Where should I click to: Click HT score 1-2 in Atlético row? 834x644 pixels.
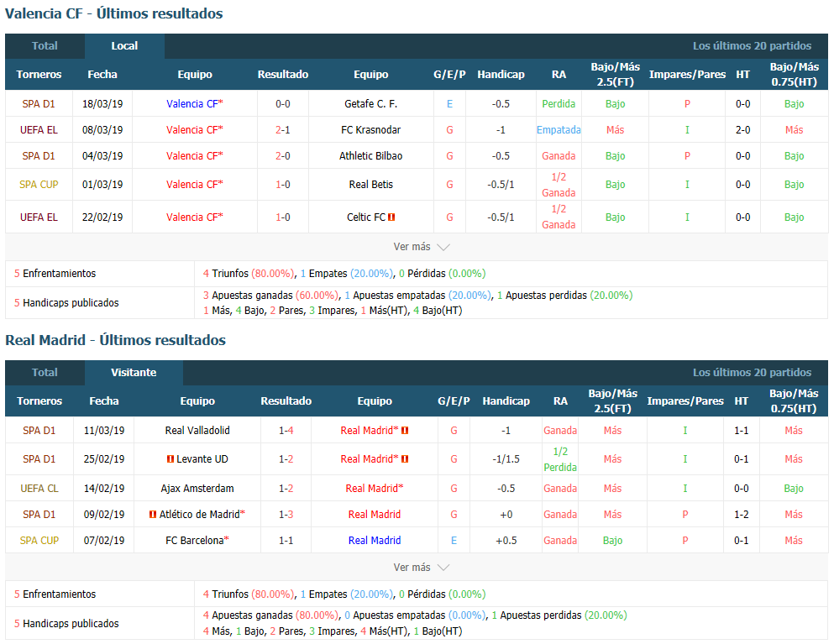click(x=741, y=514)
